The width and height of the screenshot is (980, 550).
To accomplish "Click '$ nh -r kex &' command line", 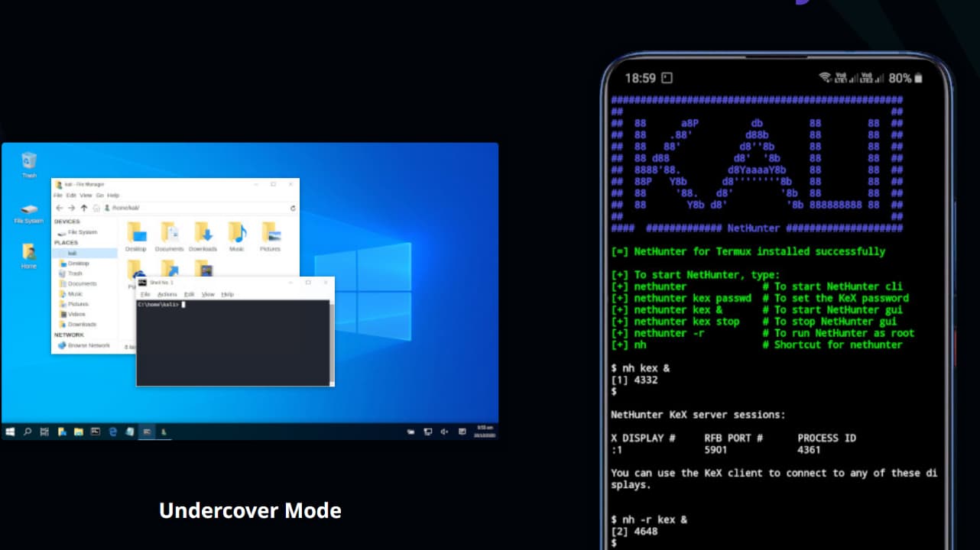I will click(x=649, y=519).
